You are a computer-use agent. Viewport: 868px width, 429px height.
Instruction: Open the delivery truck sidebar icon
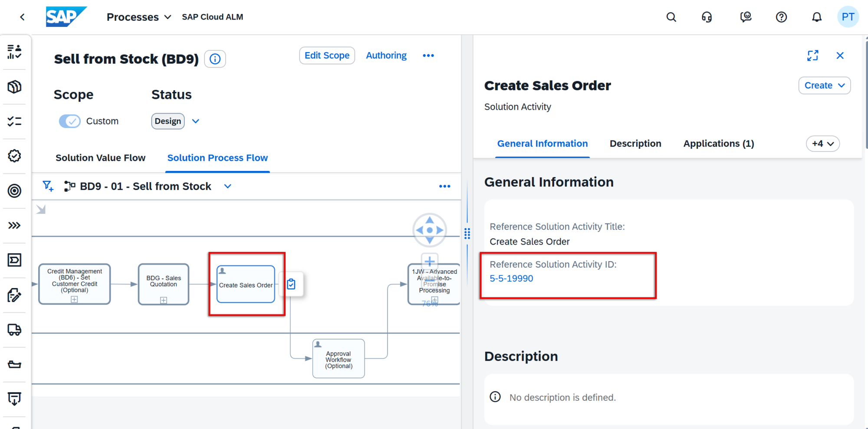pyautogui.click(x=14, y=330)
